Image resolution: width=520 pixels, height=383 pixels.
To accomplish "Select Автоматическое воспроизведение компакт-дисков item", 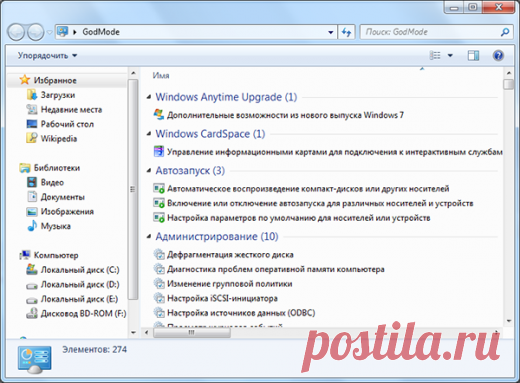I will coord(308,189).
